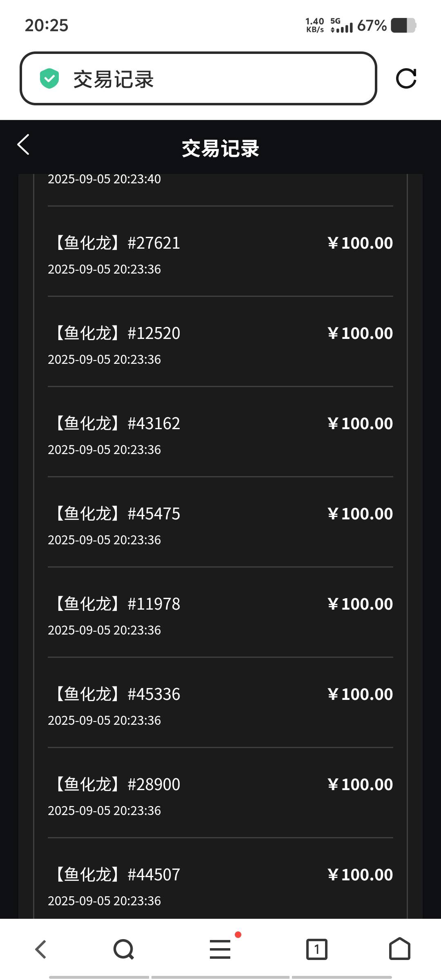Screen dimensions: 441x980
Task: Tap the browser back arrow at bottom
Action: point(41,949)
